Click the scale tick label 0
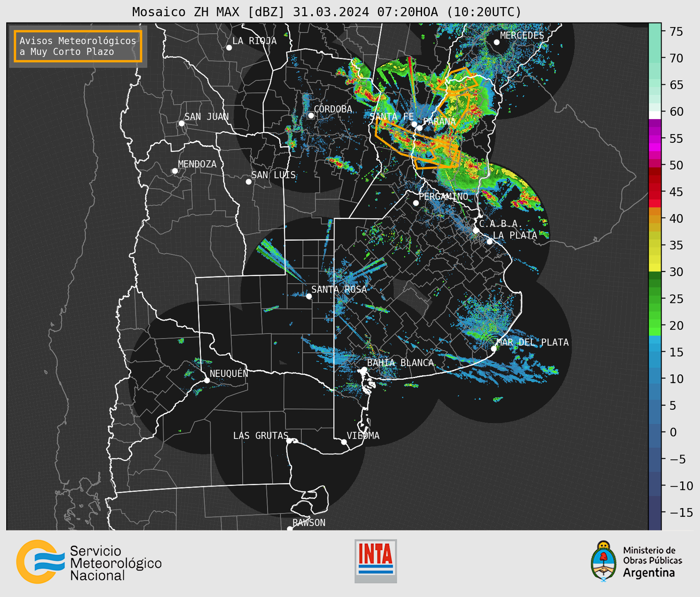700x597 pixels. pos(673,432)
